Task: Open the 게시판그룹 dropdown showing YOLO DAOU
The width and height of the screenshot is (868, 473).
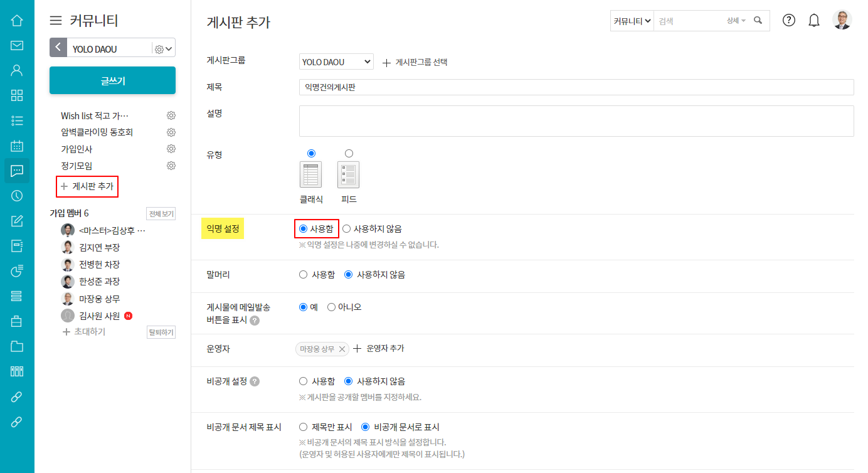Action: (336, 61)
